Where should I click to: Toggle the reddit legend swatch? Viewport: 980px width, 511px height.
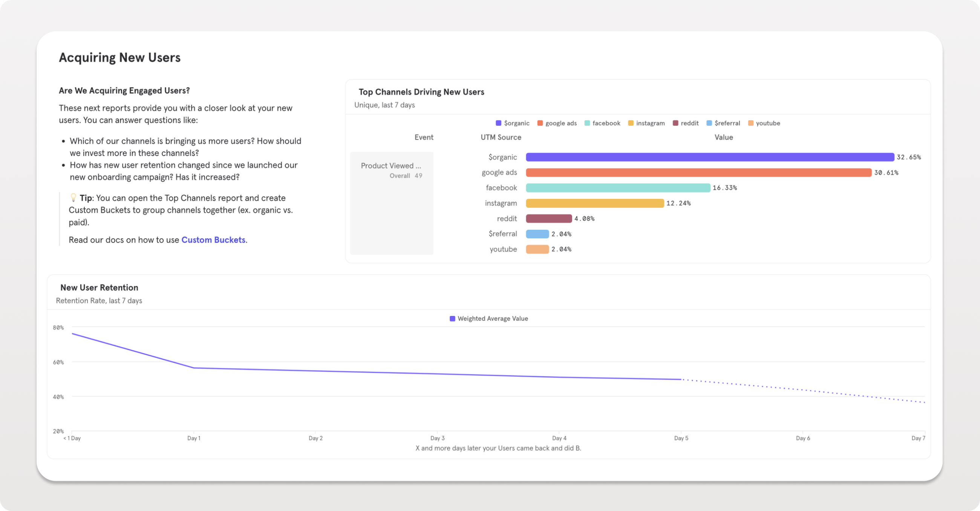677,123
